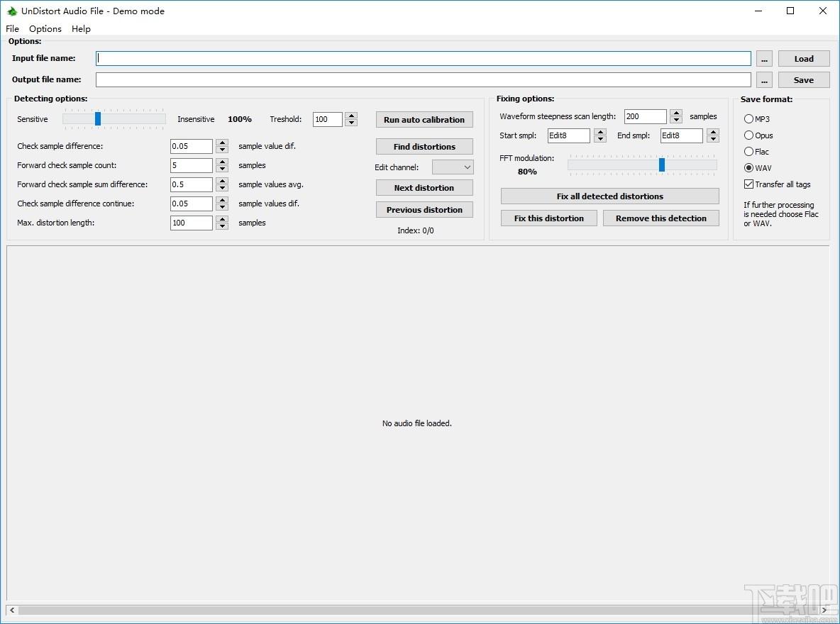The height and width of the screenshot is (624, 840).
Task: Click the End smpl field
Action: [681, 135]
